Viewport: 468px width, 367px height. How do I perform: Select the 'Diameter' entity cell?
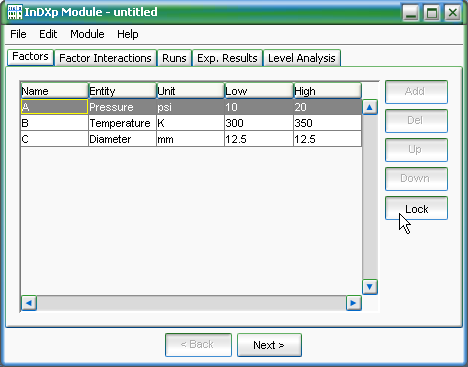[x=122, y=139]
